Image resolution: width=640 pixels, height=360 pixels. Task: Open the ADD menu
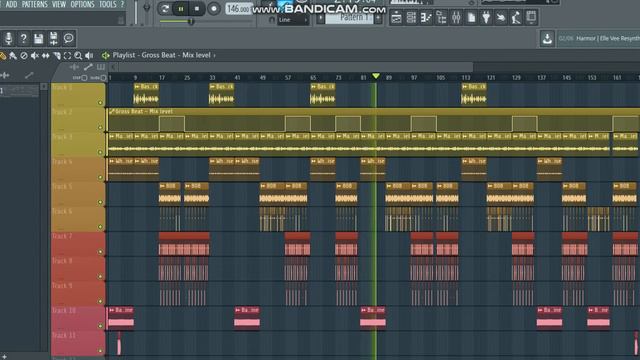[11, 4]
